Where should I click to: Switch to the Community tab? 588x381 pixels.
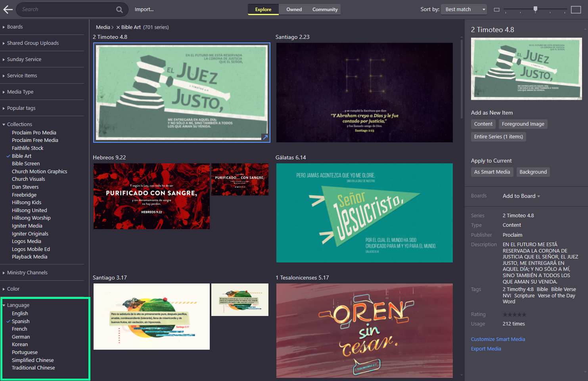pos(325,10)
